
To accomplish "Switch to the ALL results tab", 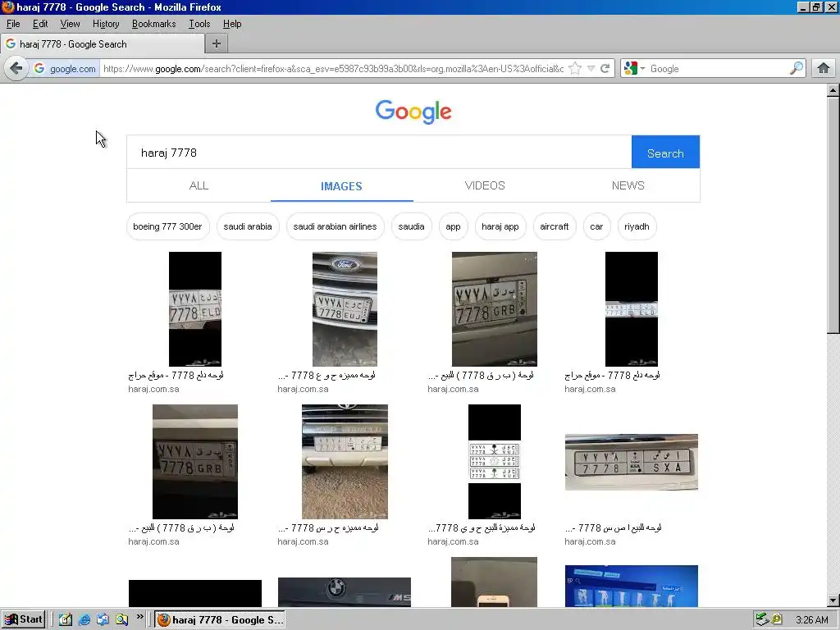I will tap(199, 185).
